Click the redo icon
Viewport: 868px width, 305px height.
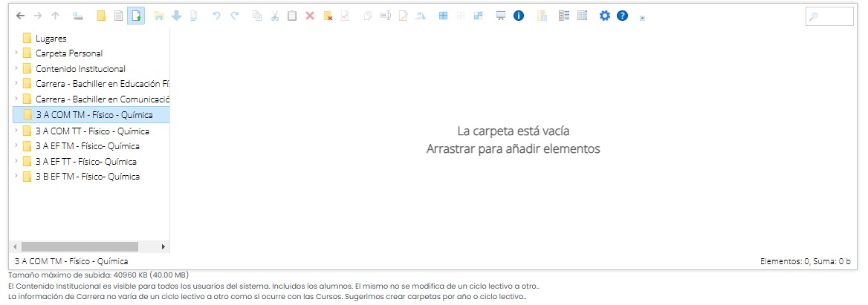(x=235, y=16)
